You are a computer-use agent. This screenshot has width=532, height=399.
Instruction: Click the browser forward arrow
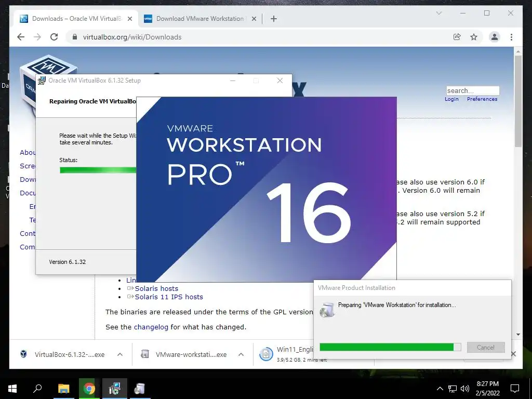pyautogui.click(x=37, y=37)
